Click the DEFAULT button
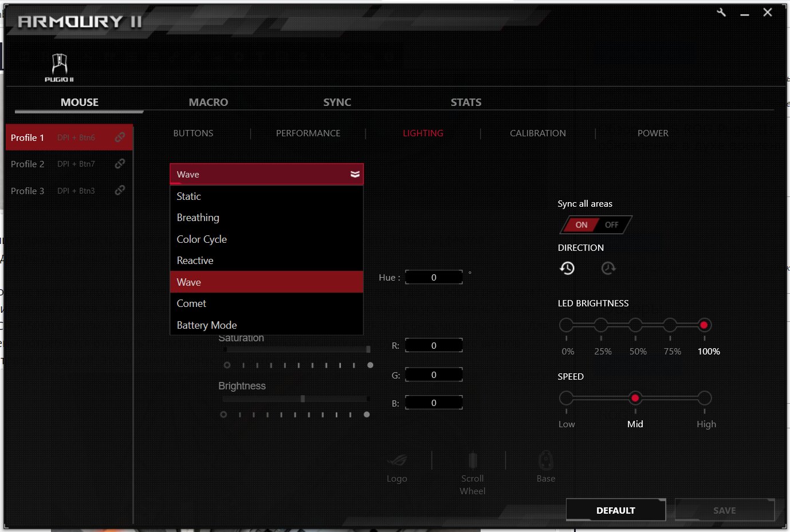 (616, 510)
